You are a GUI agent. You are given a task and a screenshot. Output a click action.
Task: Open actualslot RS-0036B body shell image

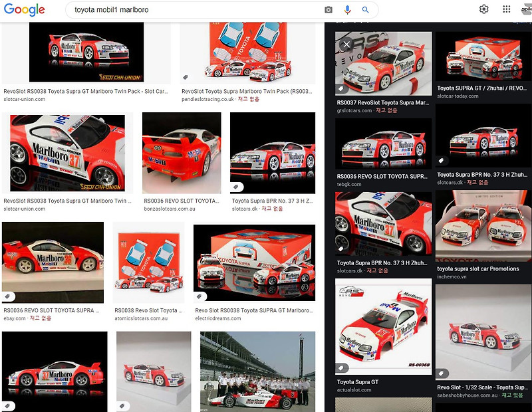click(x=384, y=326)
